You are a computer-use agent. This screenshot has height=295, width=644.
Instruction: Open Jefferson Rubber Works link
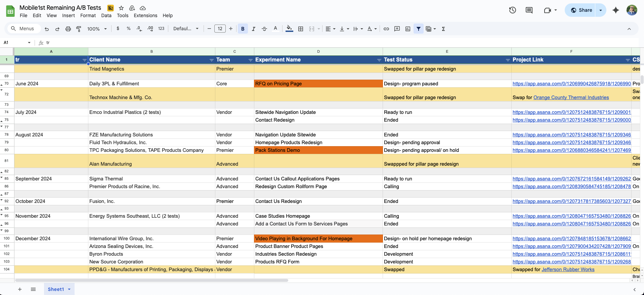(568, 269)
